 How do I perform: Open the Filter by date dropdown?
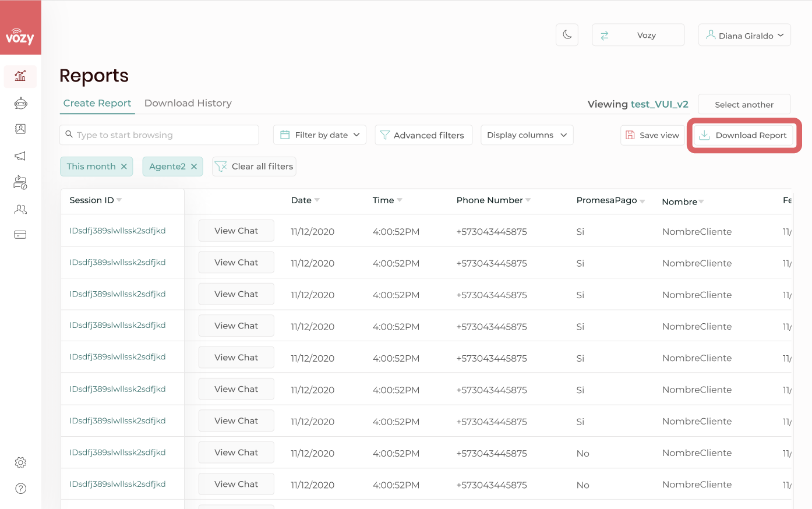320,135
